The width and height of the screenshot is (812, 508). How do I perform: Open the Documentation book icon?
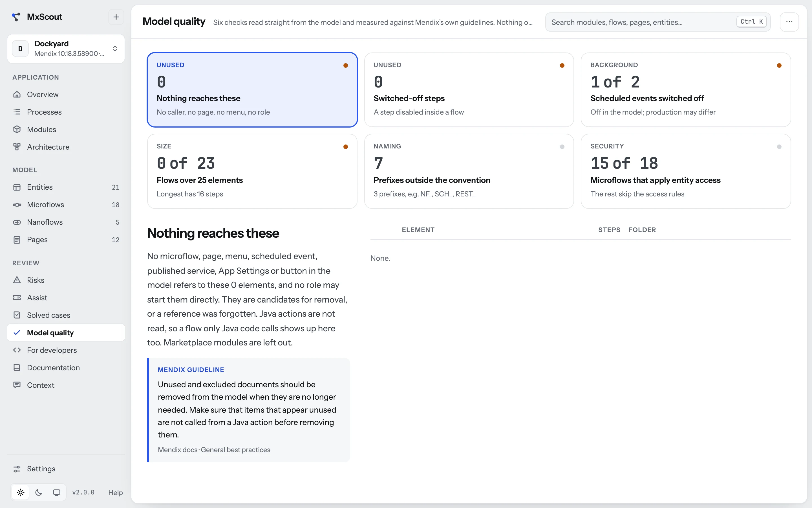click(17, 367)
